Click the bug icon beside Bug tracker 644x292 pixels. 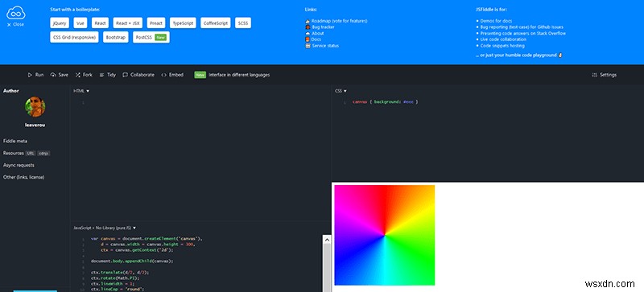[x=308, y=27]
